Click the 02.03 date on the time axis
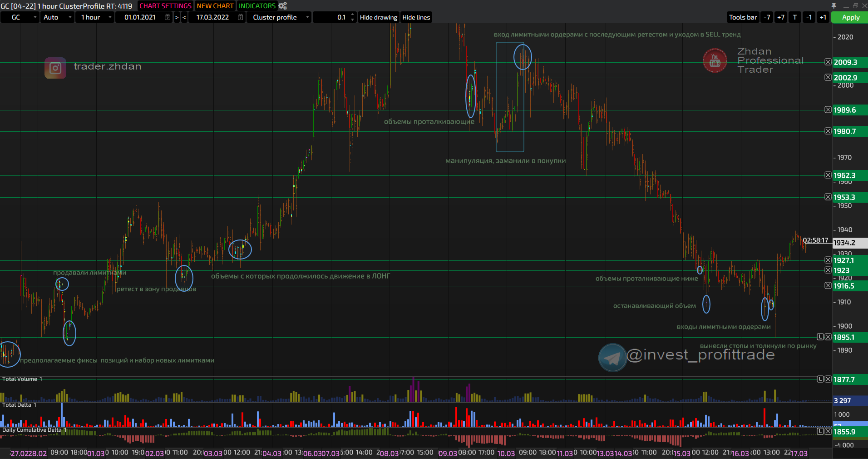This screenshot has width=868, height=459. [154, 454]
